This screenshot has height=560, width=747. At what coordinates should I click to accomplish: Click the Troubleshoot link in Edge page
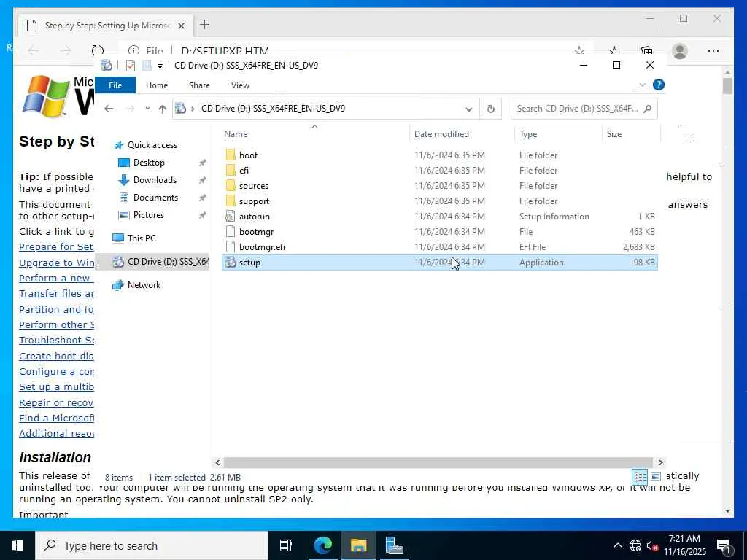click(x=56, y=340)
